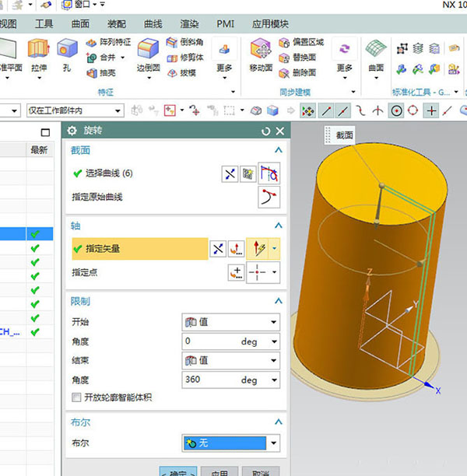467x476 pixels.
Task: Open the Application (应用模块) ribbon tab
Action: (270, 24)
